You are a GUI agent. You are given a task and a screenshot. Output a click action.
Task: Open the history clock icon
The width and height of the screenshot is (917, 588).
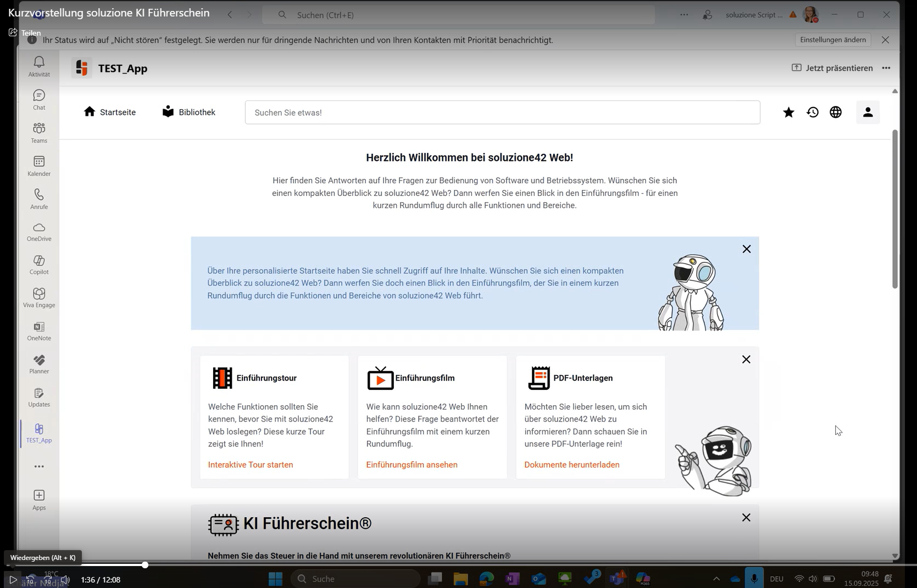[812, 113]
